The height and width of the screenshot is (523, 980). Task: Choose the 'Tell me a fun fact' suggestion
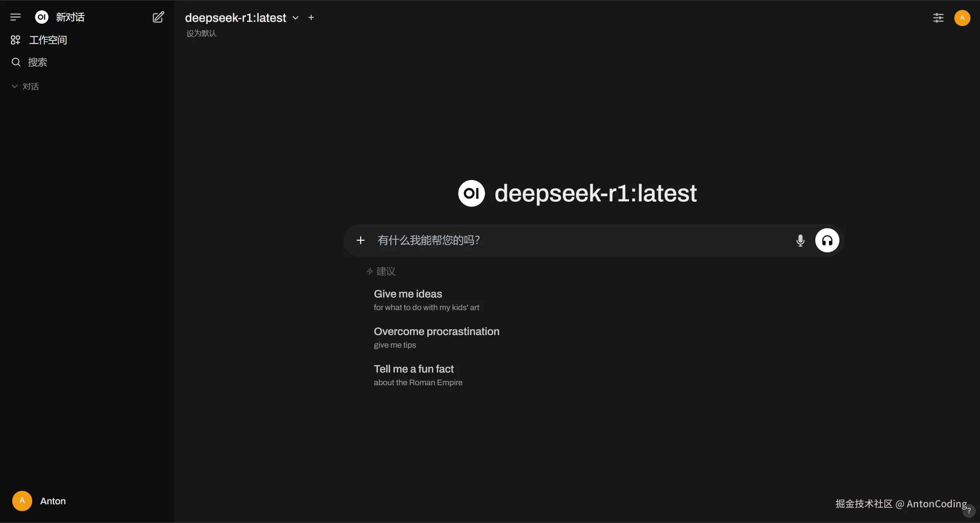(418, 375)
